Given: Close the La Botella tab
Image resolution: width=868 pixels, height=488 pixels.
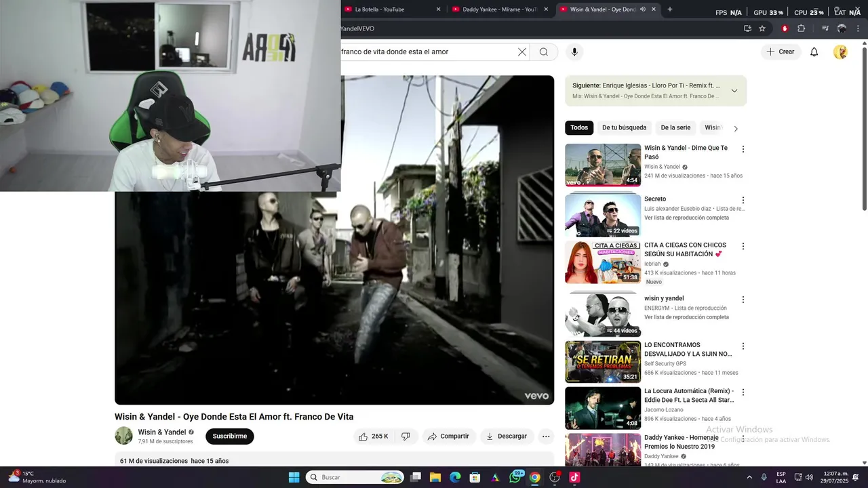Looking at the screenshot, I should [438, 9].
